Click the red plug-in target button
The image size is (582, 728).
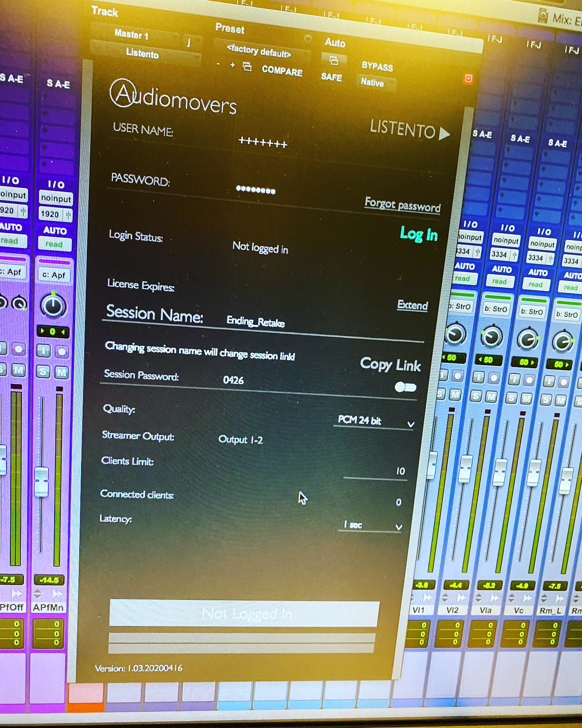(468, 79)
